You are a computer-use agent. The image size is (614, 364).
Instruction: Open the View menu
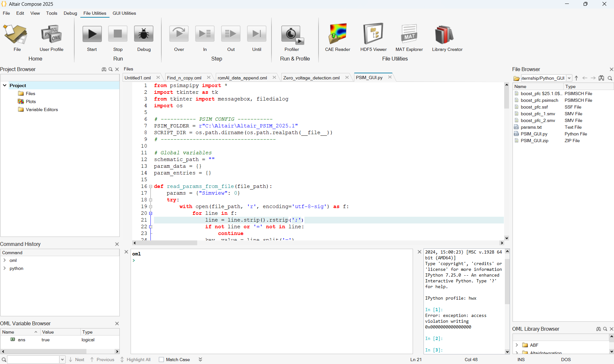(x=35, y=13)
